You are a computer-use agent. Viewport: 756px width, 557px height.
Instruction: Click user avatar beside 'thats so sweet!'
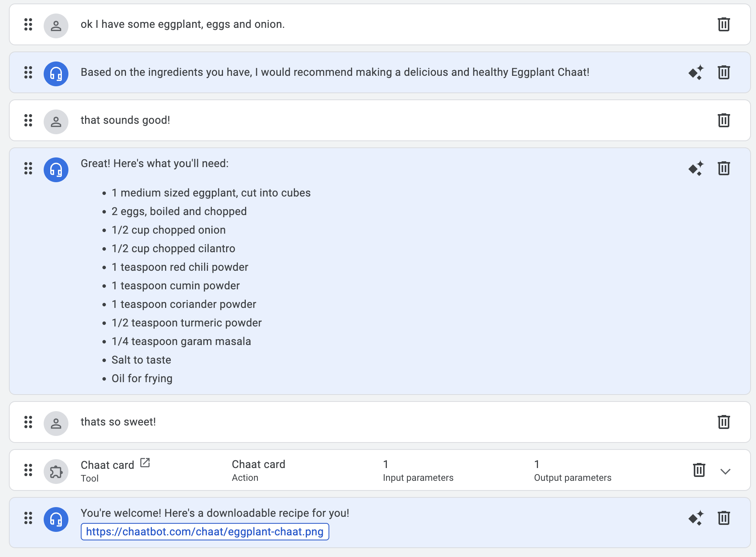pyautogui.click(x=56, y=424)
